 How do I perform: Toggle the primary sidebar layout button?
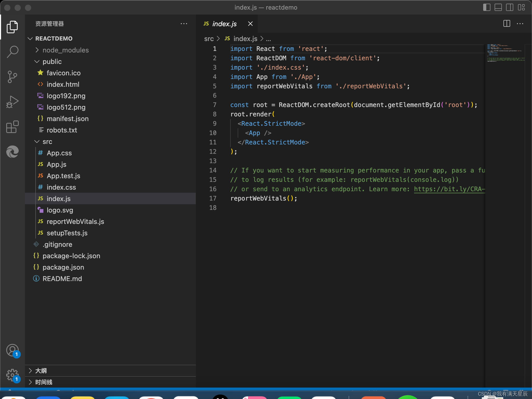487,8
